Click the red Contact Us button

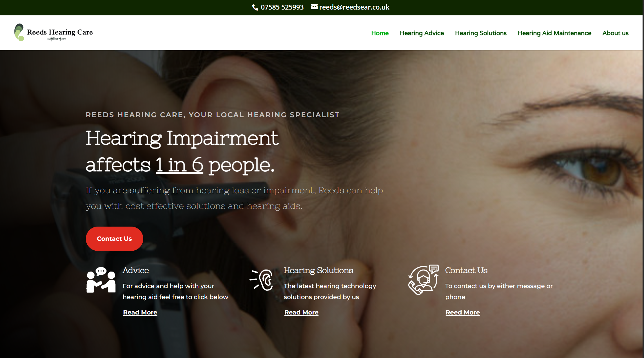point(114,239)
